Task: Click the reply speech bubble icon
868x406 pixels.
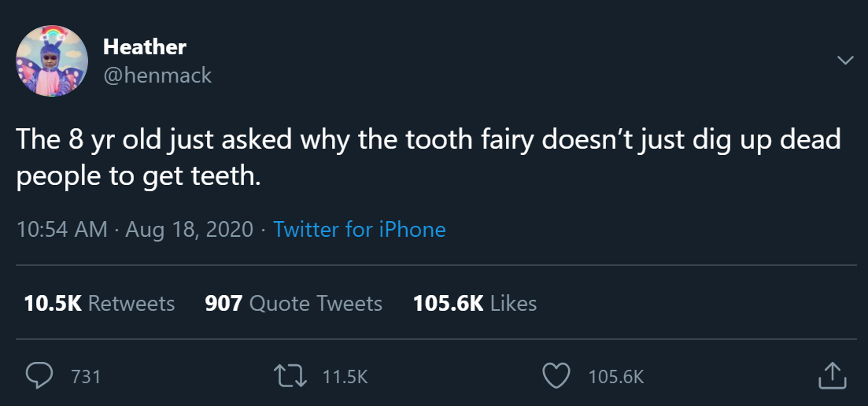Action: [39, 376]
